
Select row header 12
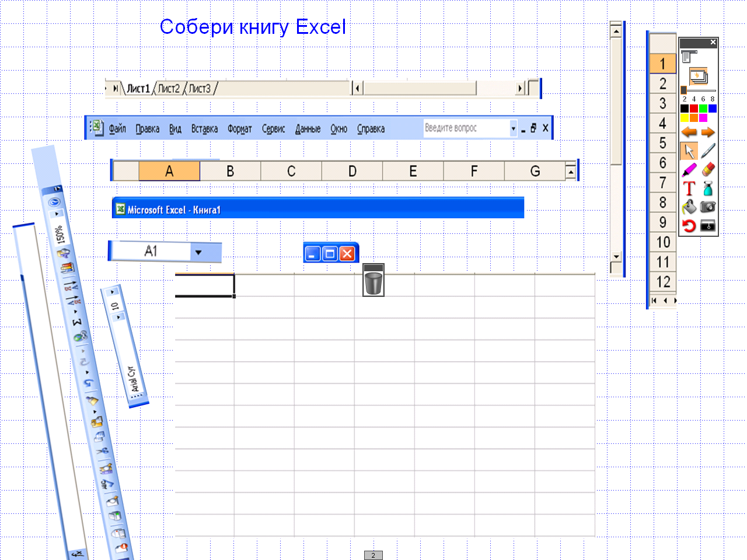pyautogui.click(x=662, y=282)
